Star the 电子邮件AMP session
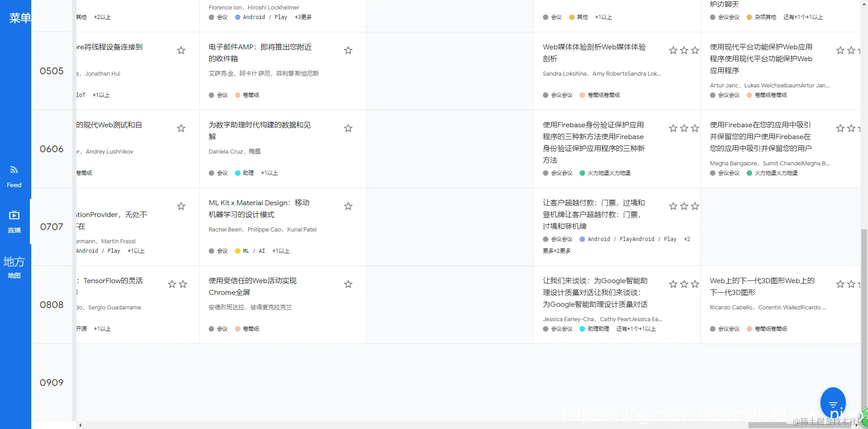The image size is (868, 429). 348,50
